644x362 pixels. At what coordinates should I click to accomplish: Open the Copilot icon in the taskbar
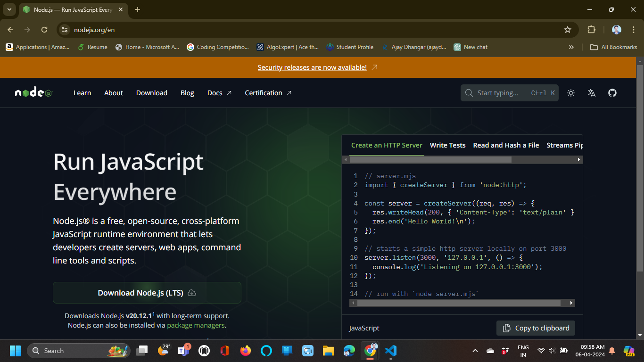pos(629,351)
